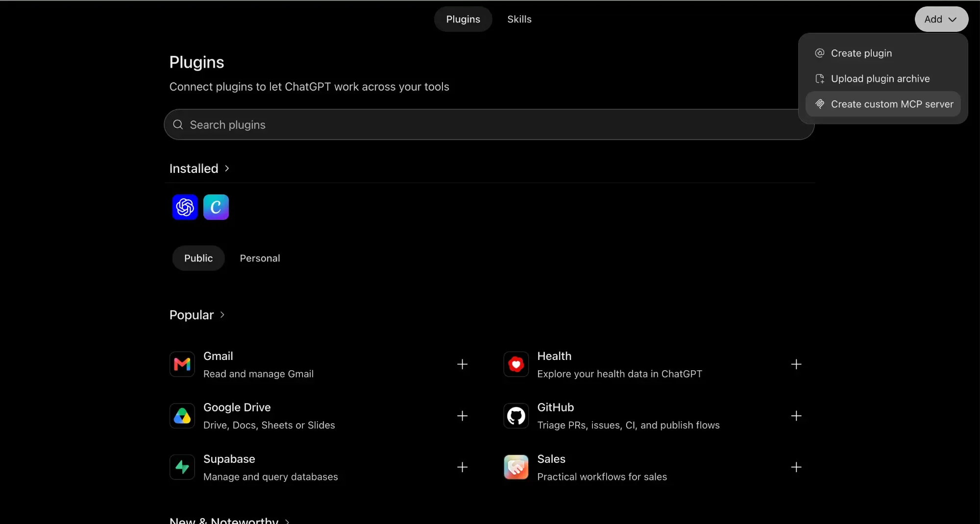The width and height of the screenshot is (980, 524).
Task: Click the magnifier icon in search bar
Action: pyautogui.click(x=178, y=124)
